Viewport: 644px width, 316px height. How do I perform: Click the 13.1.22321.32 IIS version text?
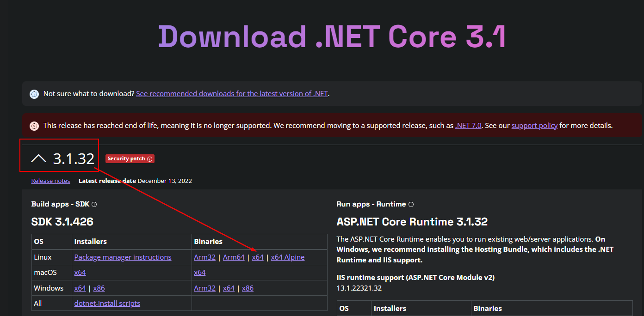tap(359, 288)
